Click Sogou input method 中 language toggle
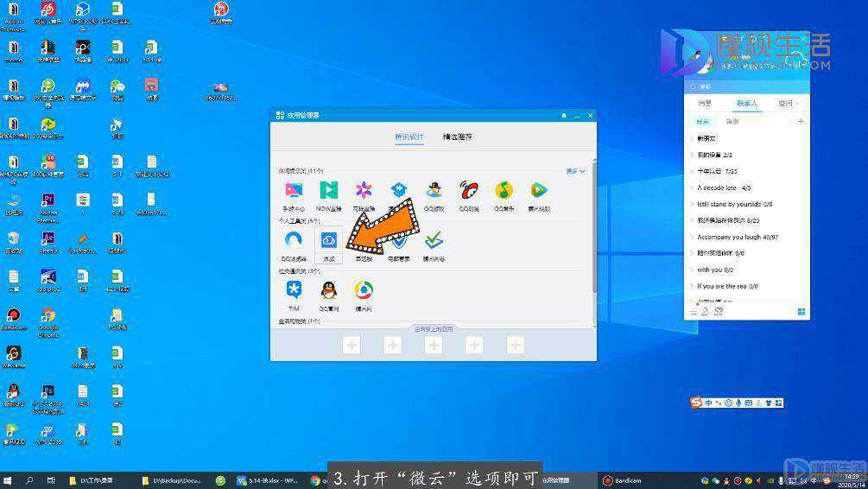 (708, 403)
